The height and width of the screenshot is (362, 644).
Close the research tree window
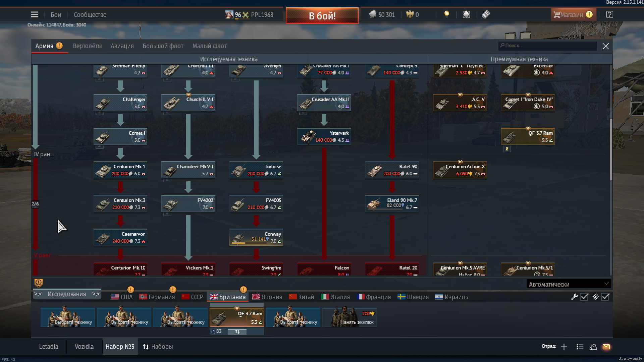click(605, 46)
